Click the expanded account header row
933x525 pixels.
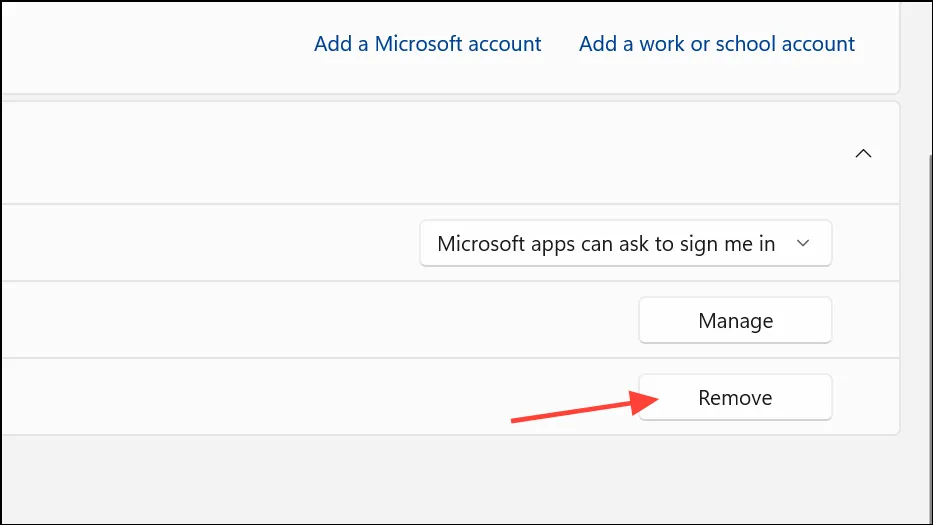[450, 153]
